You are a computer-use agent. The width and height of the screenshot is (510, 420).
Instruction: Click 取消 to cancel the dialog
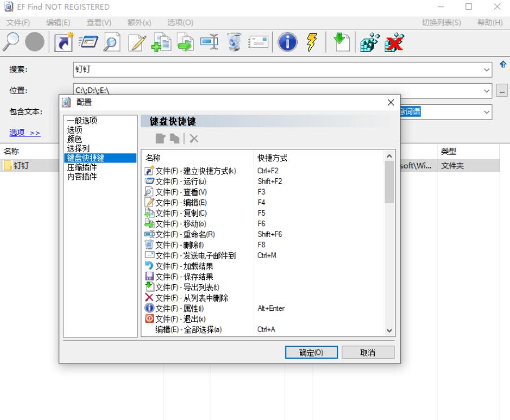368,352
